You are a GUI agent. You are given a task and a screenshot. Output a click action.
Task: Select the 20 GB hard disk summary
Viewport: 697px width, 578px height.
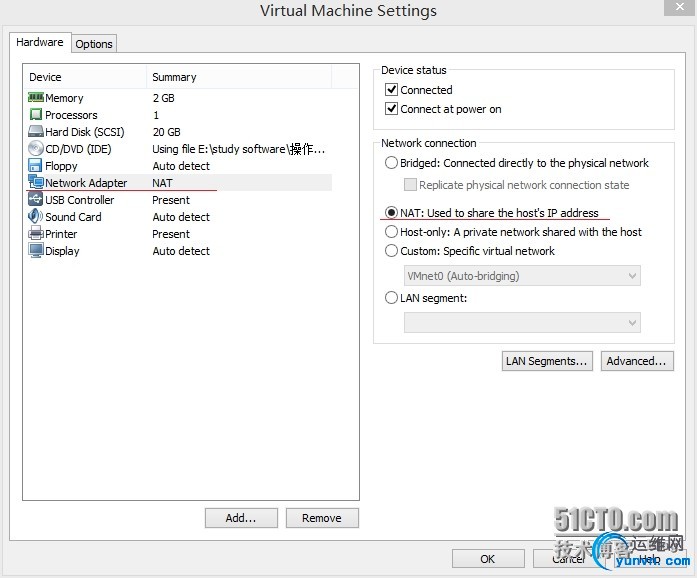point(167,132)
